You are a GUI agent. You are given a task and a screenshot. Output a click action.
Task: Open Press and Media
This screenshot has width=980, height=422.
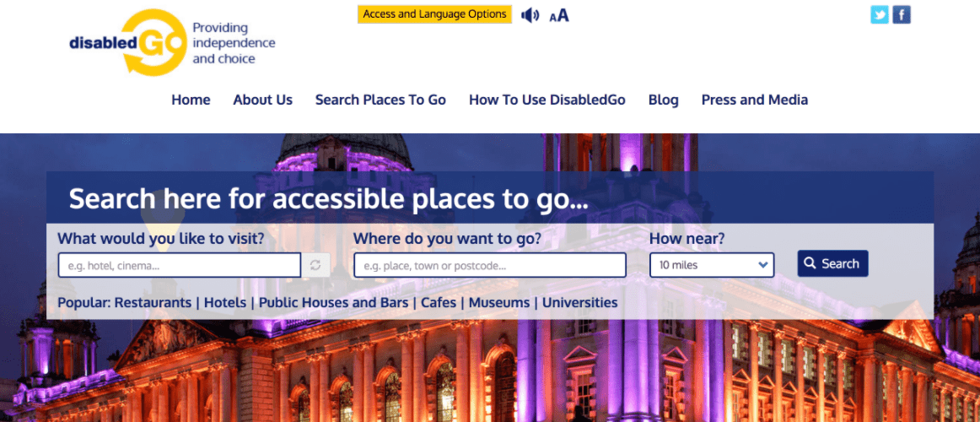tap(755, 100)
